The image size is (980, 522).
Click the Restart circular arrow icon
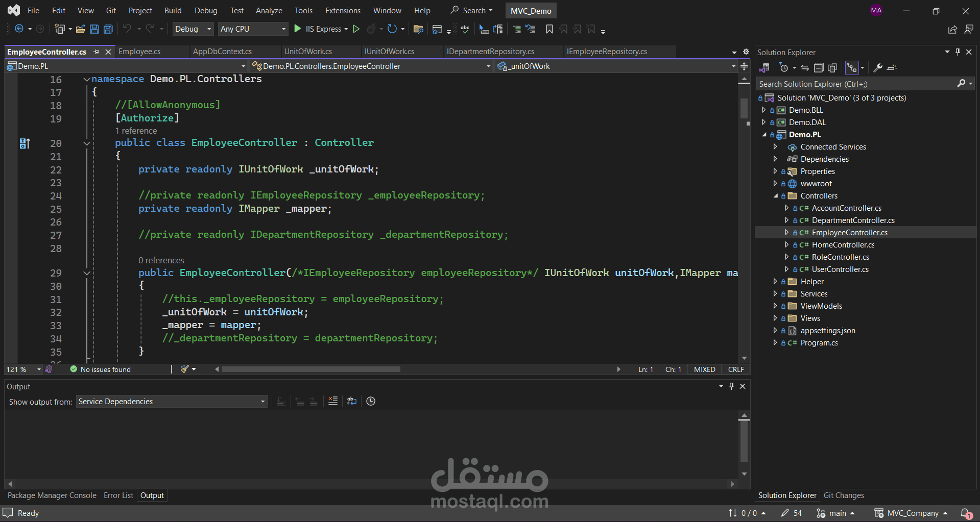pyautogui.click(x=392, y=29)
